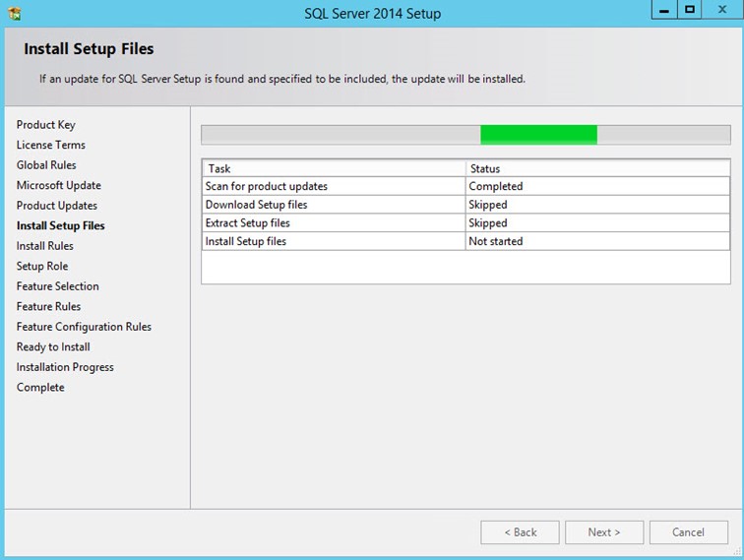This screenshot has height=560, width=744.
Task: Select Global Rules in the step list
Action: pos(46,165)
